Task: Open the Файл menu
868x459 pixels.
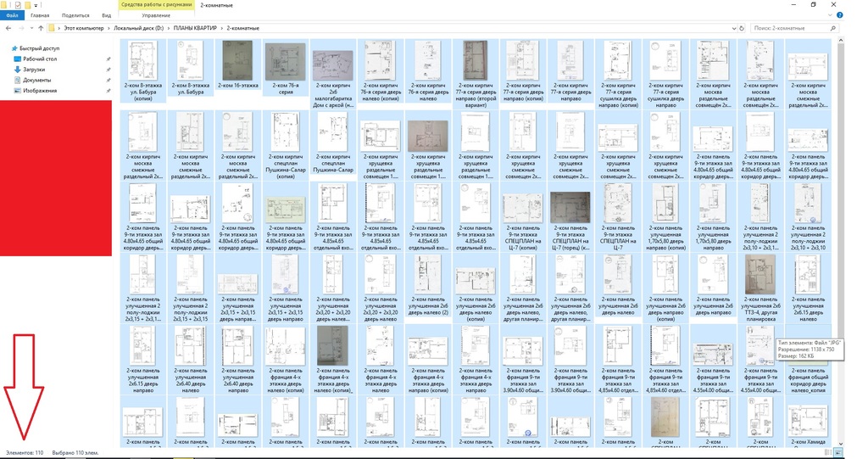Action: (x=12, y=15)
